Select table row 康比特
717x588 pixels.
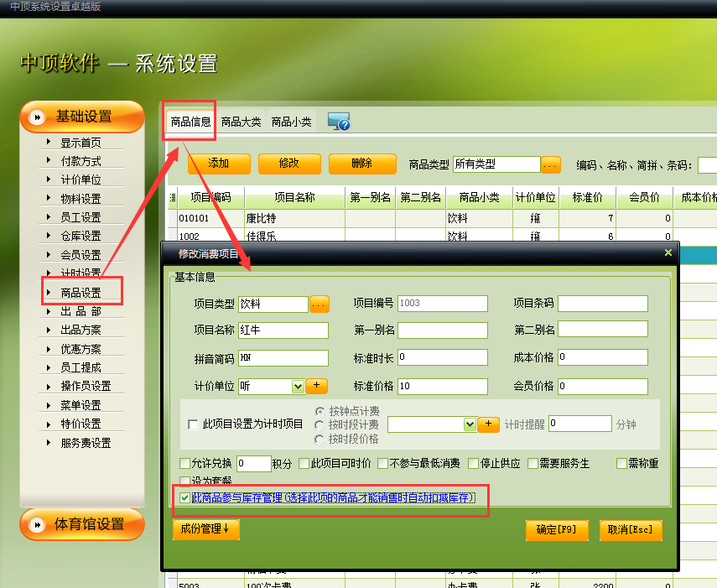(442, 218)
